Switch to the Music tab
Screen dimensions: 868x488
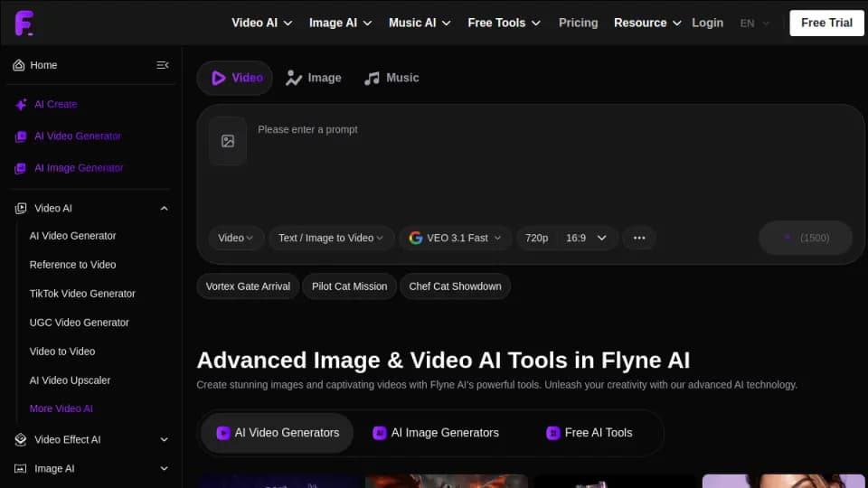tap(392, 78)
